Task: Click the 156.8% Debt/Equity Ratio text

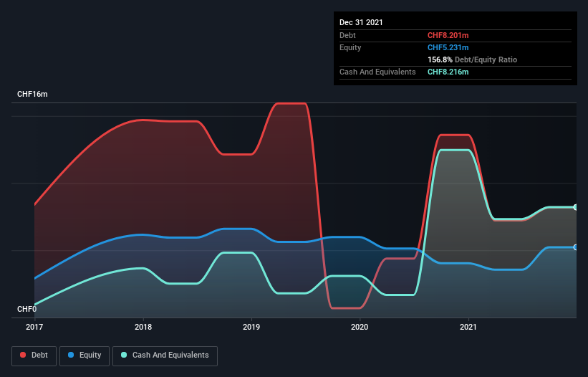Action: 472,59
